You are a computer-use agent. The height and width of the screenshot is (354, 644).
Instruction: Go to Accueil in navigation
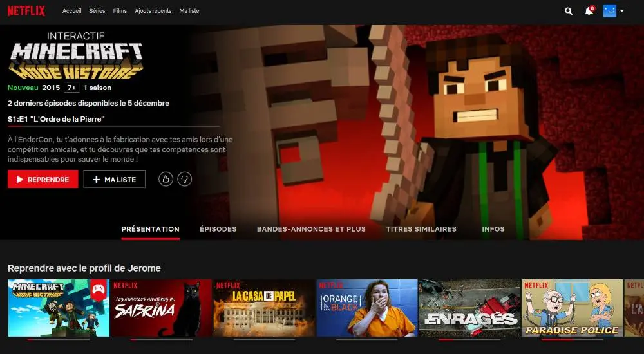(72, 11)
